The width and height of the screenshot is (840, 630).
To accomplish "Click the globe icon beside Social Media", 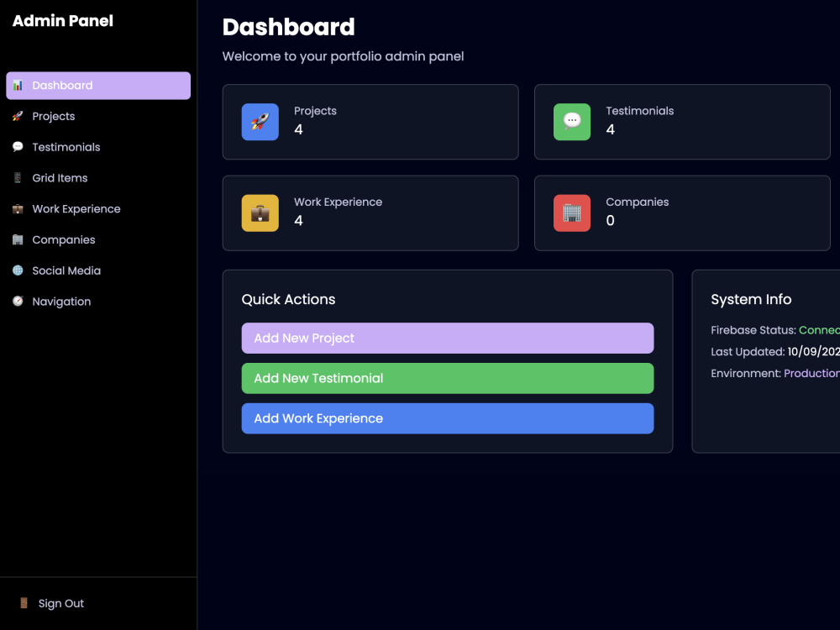I will (x=18, y=270).
